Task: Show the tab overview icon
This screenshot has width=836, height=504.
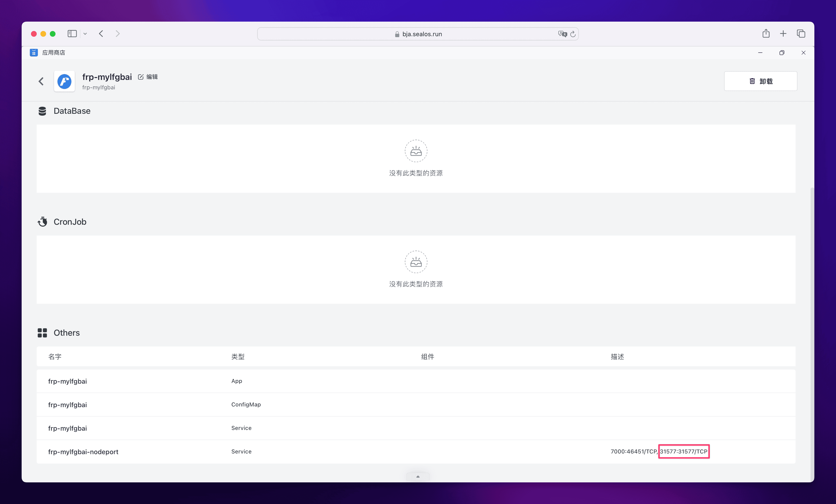Action: click(801, 34)
